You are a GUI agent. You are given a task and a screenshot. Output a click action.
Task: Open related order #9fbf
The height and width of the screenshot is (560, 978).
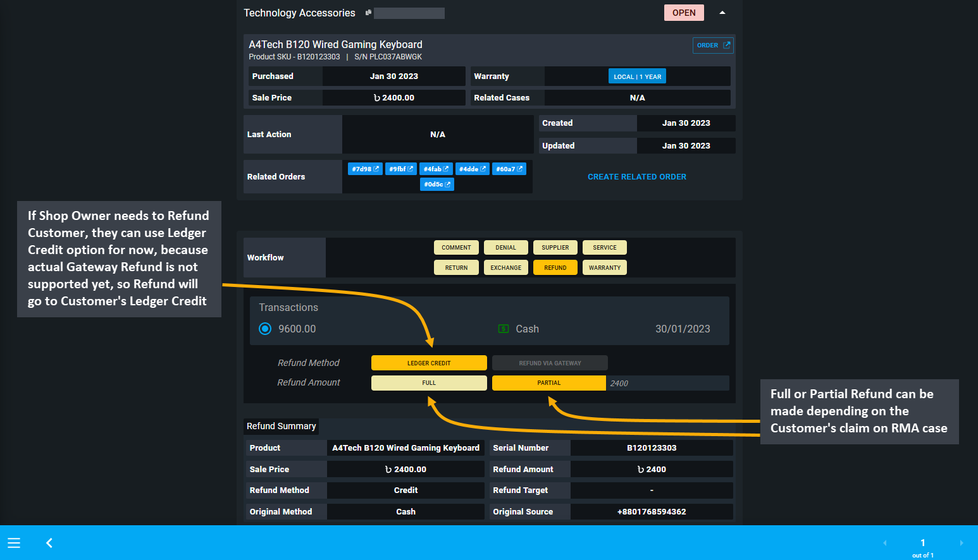pyautogui.click(x=401, y=169)
